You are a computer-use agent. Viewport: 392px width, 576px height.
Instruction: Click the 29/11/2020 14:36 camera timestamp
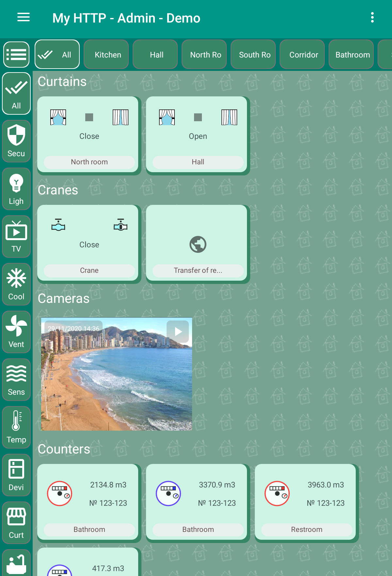tap(73, 329)
